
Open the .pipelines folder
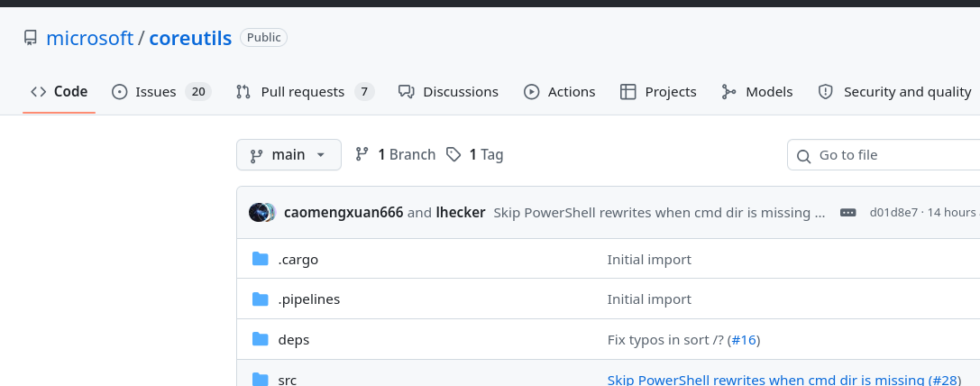pos(308,299)
